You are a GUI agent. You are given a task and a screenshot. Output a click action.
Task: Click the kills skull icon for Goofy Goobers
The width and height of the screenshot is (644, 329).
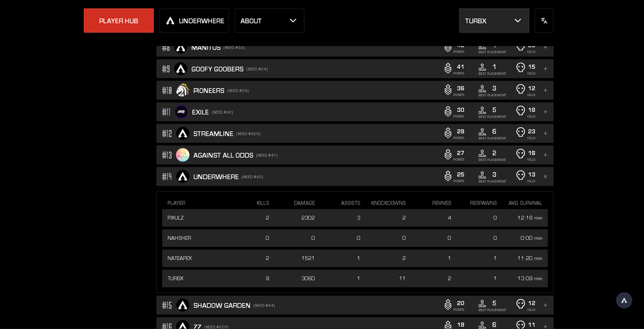coord(521,67)
